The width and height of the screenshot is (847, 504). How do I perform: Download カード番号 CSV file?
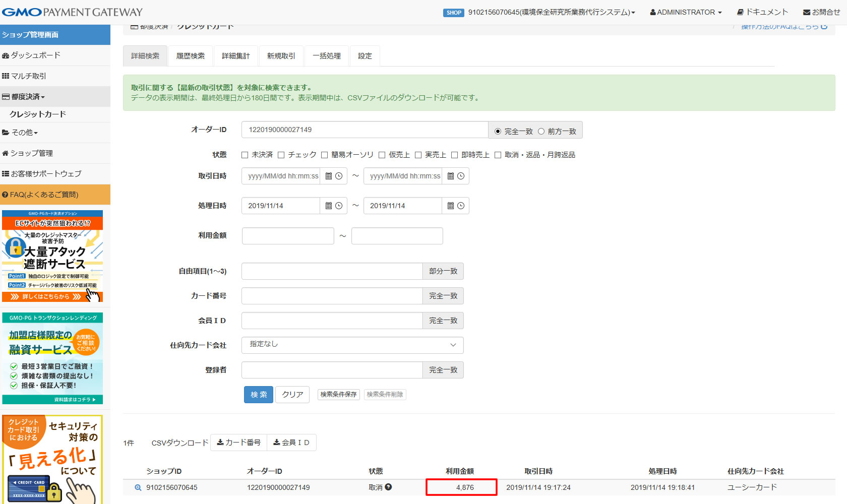click(238, 443)
